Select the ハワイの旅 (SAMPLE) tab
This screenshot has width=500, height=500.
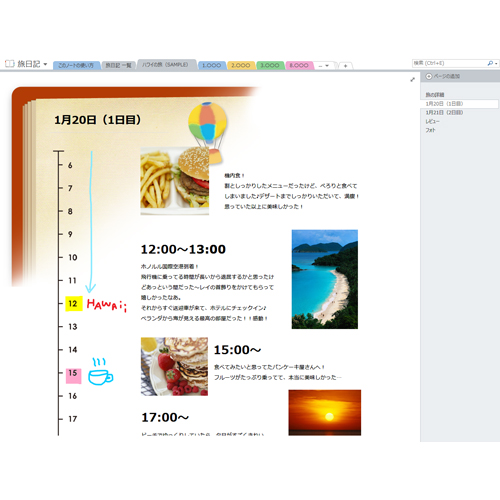click(166, 65)
